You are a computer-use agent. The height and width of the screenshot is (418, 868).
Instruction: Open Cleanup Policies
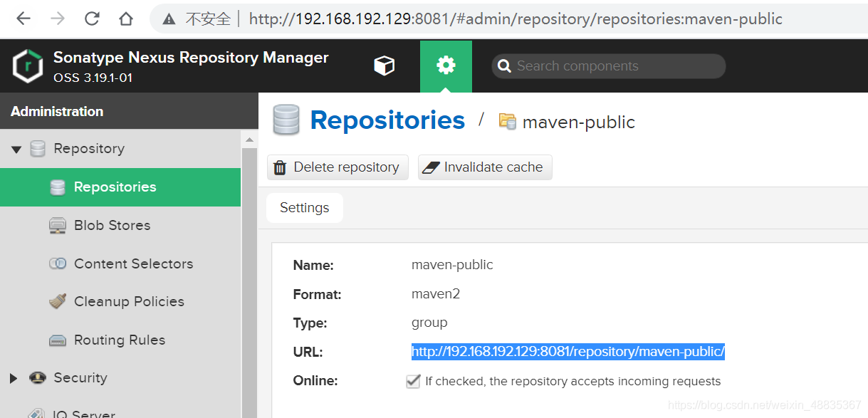[129, 302]
